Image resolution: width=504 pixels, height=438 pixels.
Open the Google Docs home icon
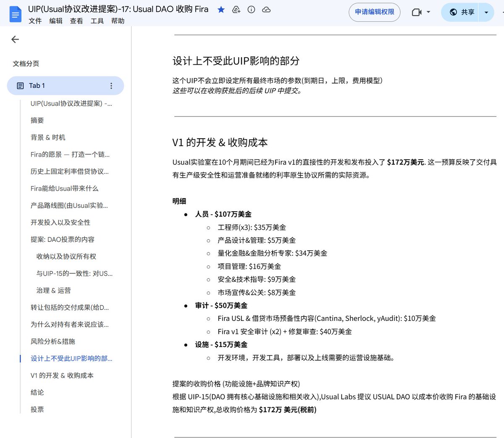(x=15, y=14)
